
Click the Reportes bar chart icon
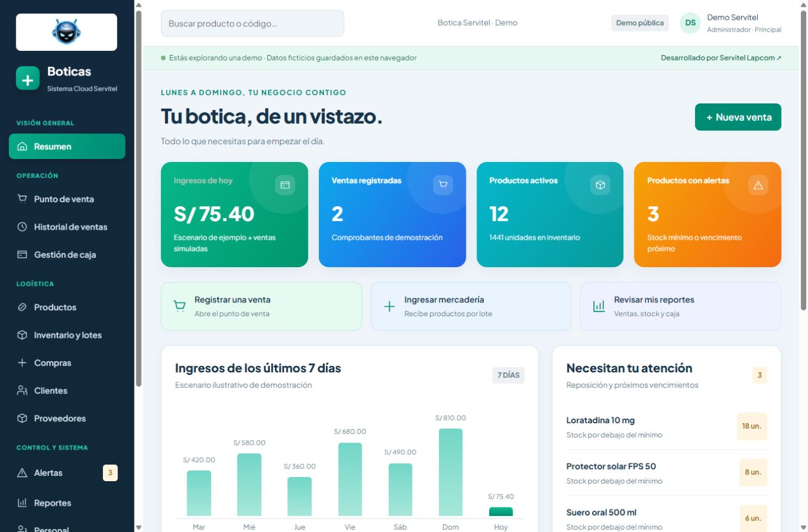22,503
